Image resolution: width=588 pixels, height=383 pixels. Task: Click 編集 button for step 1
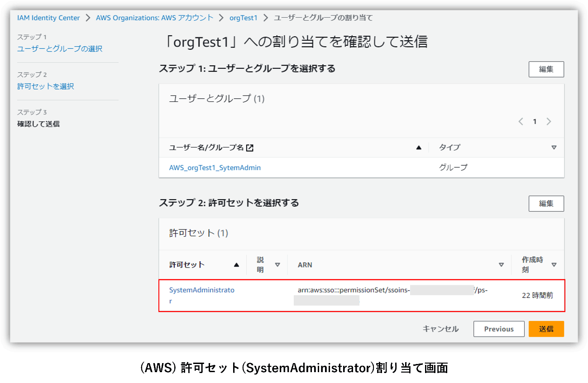[546, 69]
